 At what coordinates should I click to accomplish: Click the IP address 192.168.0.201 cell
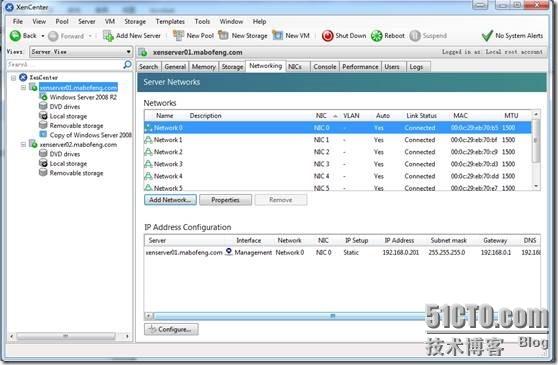point(400,252)
